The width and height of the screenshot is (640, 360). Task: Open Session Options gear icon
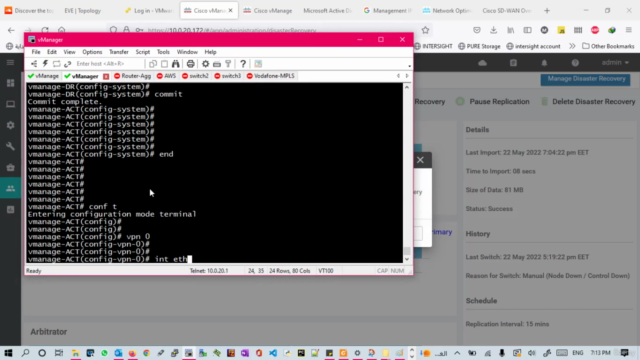pos(205,64)
